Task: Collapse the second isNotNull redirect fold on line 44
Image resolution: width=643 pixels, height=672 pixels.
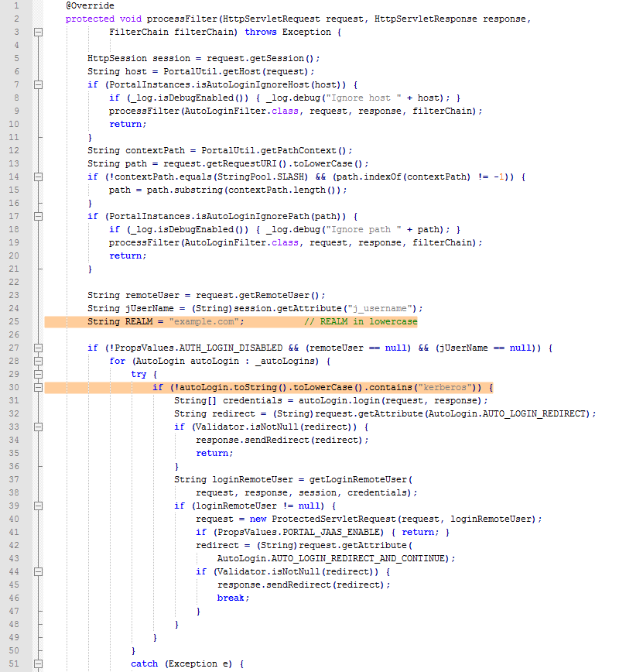Action: coord(38,571)
